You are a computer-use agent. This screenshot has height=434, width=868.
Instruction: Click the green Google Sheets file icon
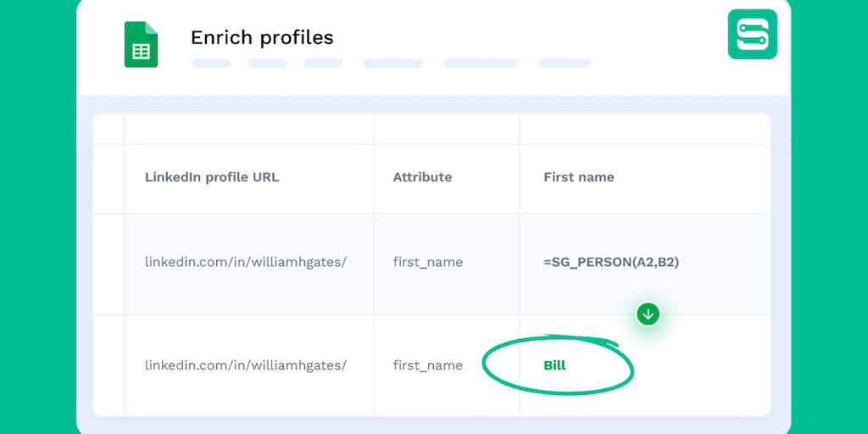coord(141,45)
